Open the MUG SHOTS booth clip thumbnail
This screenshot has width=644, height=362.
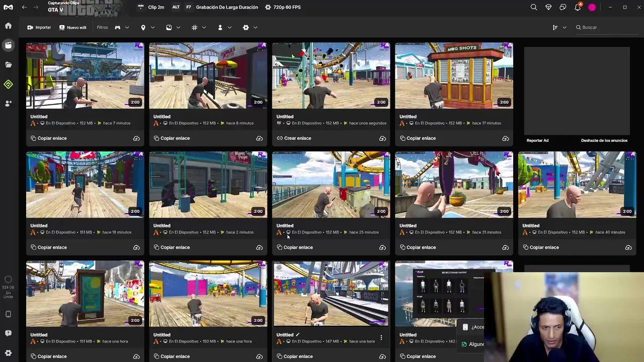454,75
